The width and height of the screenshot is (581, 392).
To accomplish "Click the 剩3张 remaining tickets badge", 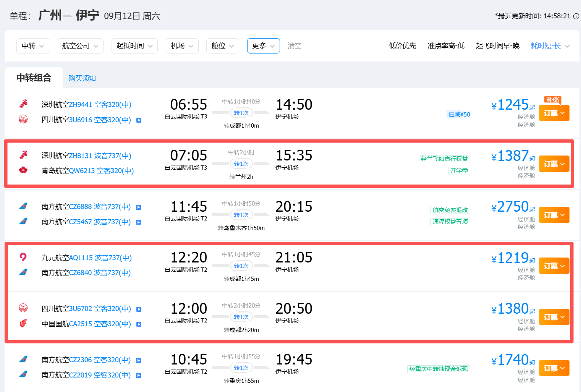I will click(x=553, y=99).
